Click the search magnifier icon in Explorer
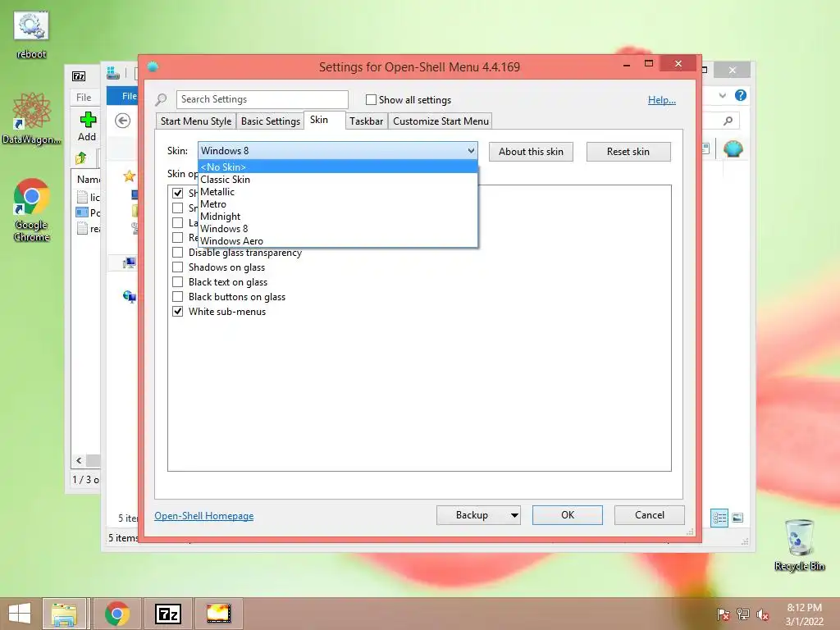 pyautogui.click(x=728, y=121)
